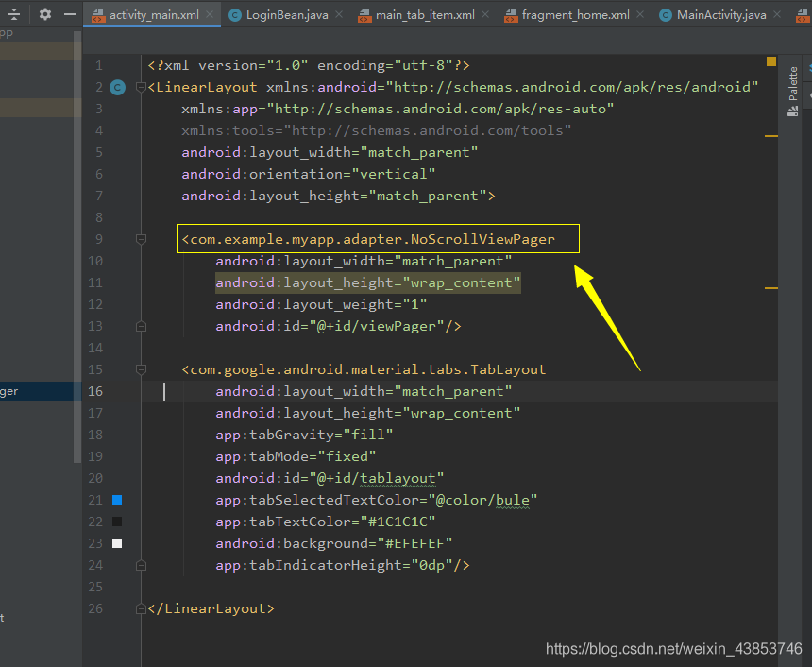This screenshot has width=812, height=667.
Task: Click closing </LinearLayout> tag on line 26
Action: 211,608
